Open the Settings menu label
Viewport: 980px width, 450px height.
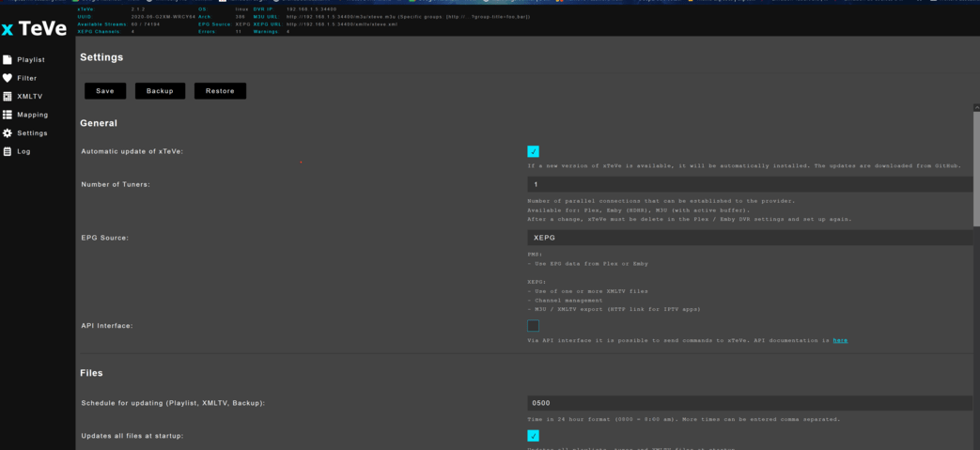click(32, 133)
